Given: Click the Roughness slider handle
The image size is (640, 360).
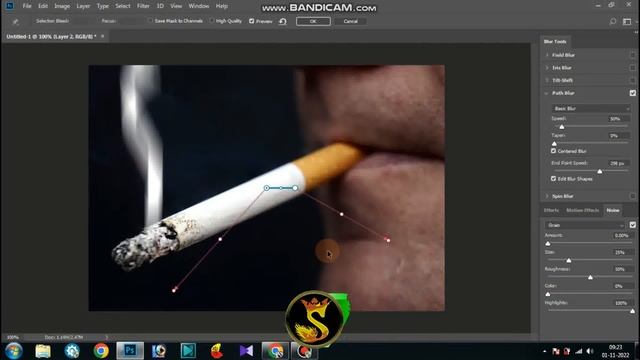Looking at the screenshot, I should click(x=590, y=277).
